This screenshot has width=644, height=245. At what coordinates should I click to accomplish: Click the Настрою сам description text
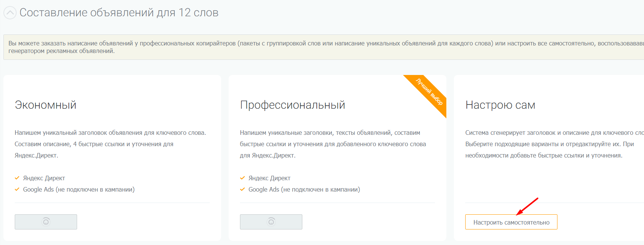click(x=548, y=144)
